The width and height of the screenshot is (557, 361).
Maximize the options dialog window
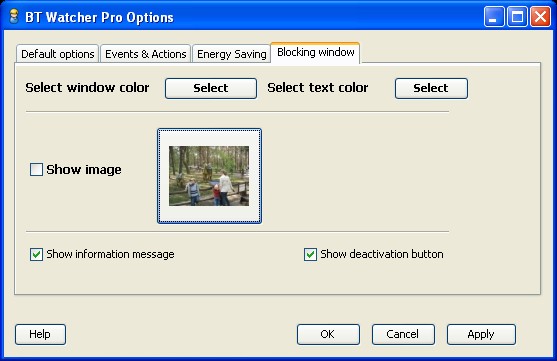pos(517,17)
